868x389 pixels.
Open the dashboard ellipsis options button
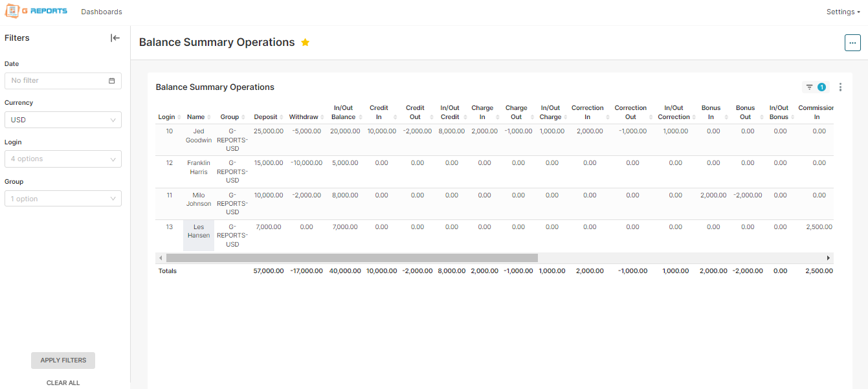click(852, 43)
